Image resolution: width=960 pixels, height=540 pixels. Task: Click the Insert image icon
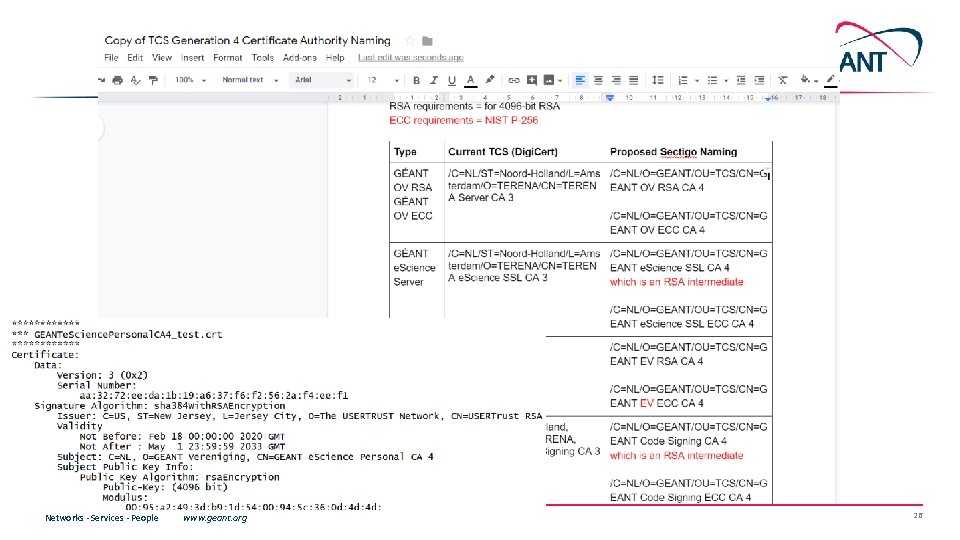549,80
